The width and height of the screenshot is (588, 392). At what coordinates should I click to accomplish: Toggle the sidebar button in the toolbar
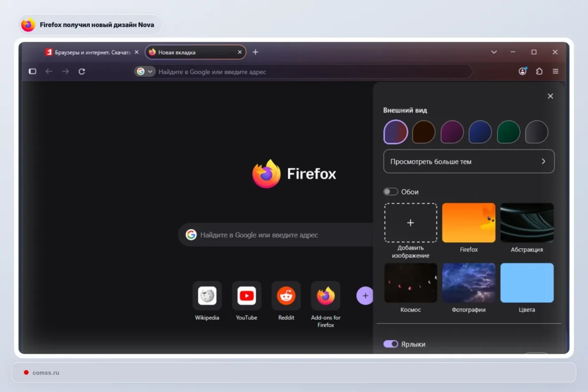tap(33, 72)
